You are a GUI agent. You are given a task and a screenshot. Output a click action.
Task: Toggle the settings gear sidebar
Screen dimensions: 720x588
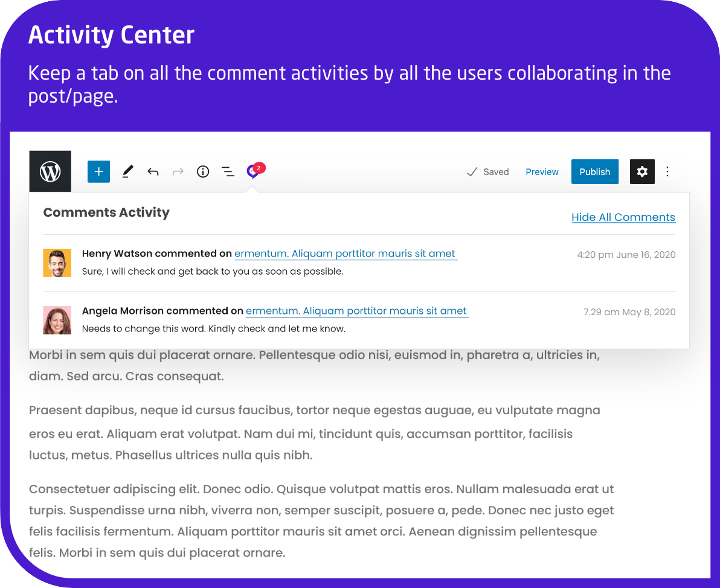pos(642,171)
